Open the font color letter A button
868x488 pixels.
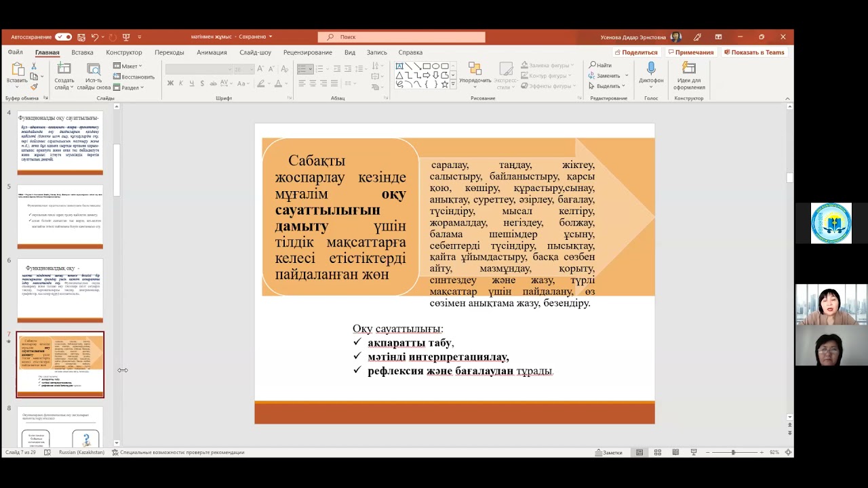point(278,83)
